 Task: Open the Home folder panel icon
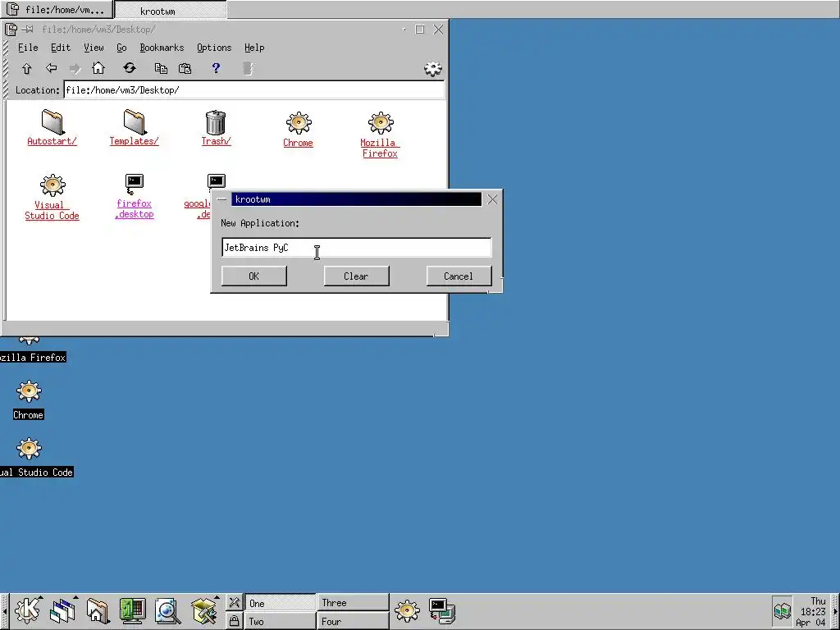coord(98,610)
